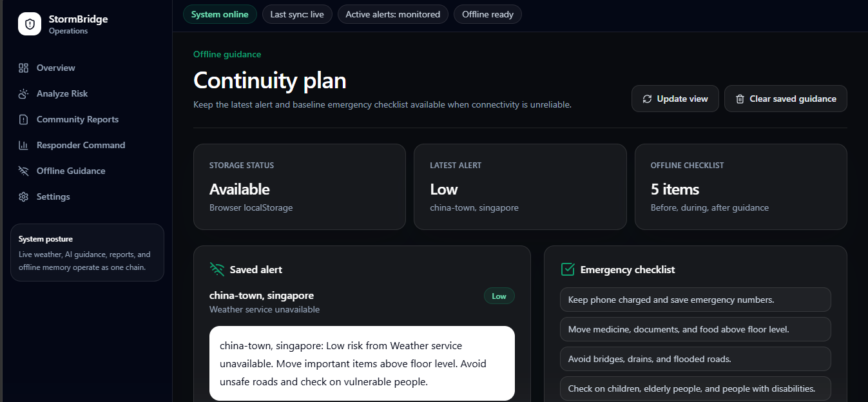The width and height of the screenshot is (868, 402).
Task: Click the Analyze Risk weather icon
Action: pos(24,93)
